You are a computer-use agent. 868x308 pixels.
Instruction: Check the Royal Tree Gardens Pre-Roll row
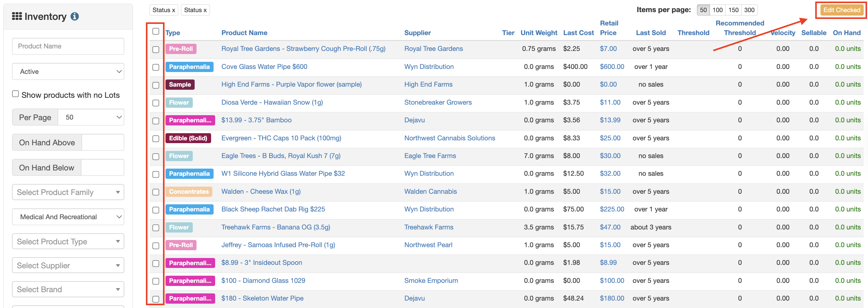tap(156, 49)
